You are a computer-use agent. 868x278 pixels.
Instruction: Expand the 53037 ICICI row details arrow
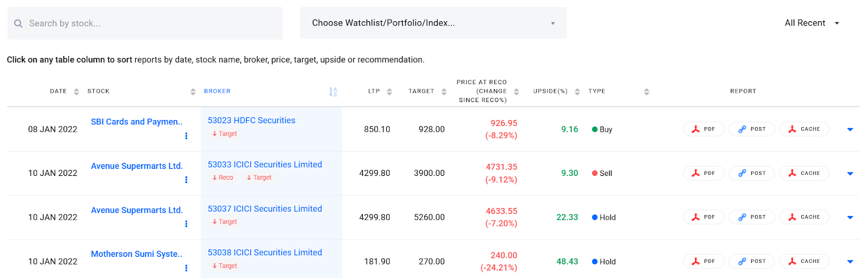850,218
